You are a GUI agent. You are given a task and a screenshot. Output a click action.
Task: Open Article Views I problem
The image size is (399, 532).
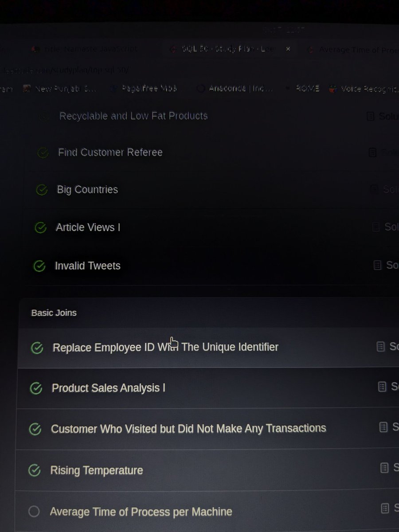point(88,227)
